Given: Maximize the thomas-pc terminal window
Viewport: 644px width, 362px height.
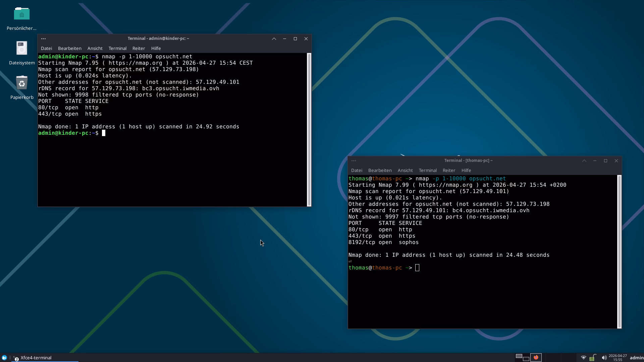Looking at the screenshot, I should coord(606,161).
